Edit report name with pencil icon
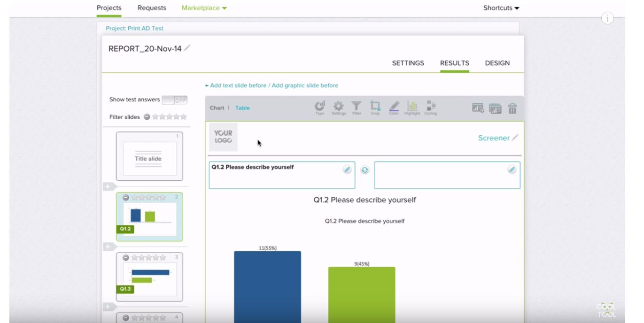The height and width of the screenshot is (323, 644). (x=187, y=48)
